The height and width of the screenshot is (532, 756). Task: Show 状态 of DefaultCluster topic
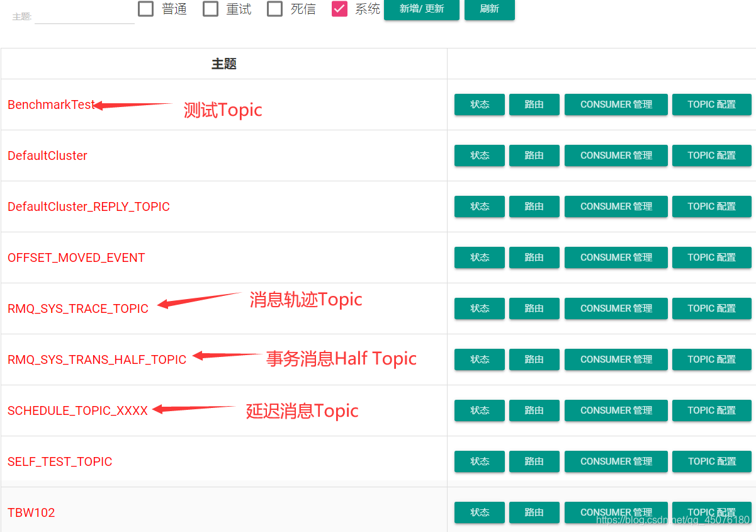coord(480,156)
